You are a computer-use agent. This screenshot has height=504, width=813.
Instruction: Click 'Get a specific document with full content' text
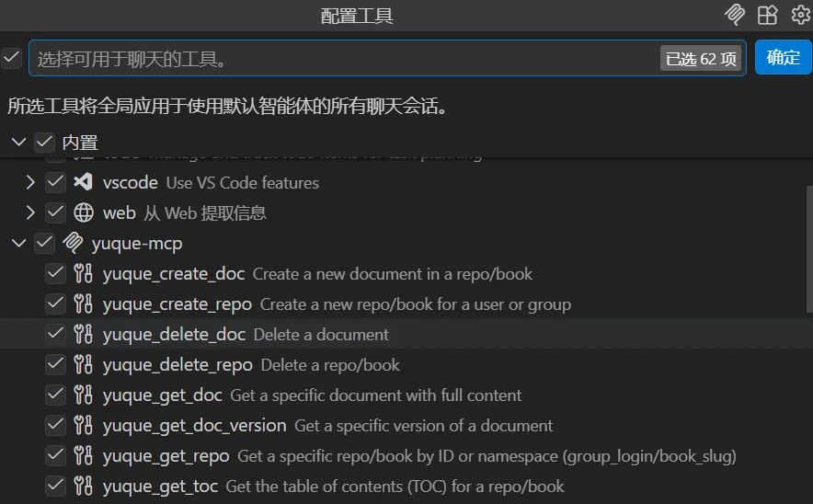point(376,395)
